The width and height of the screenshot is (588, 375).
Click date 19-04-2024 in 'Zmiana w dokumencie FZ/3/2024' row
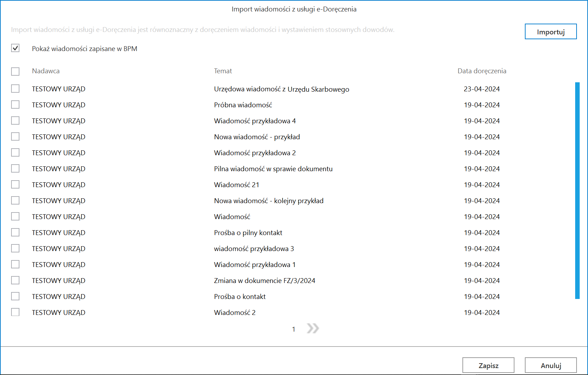click(x=482, y=281)
